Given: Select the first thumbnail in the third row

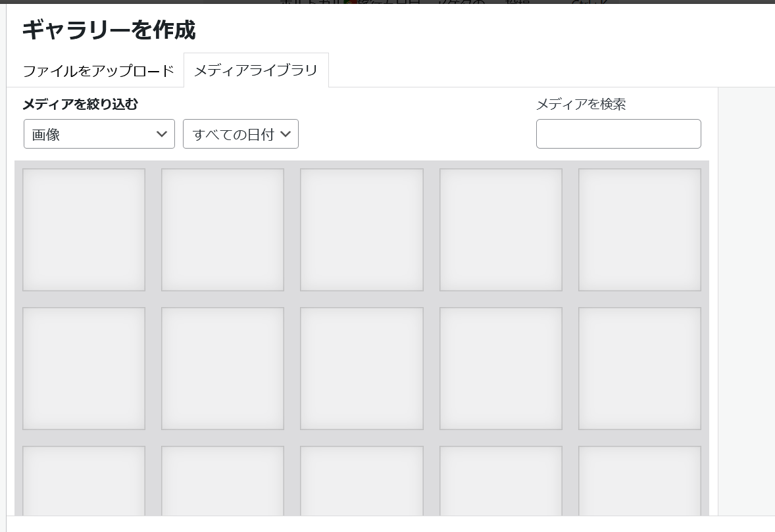Looking at the screenshot, I should 84,481.
